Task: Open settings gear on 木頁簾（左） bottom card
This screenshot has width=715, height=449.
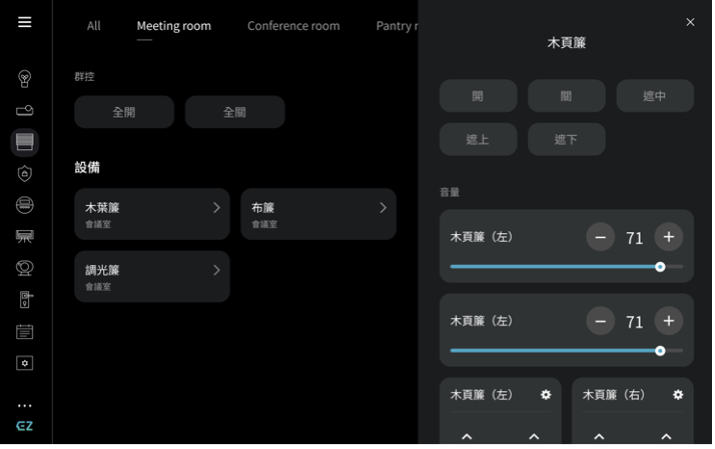Action: coord(546,395)
